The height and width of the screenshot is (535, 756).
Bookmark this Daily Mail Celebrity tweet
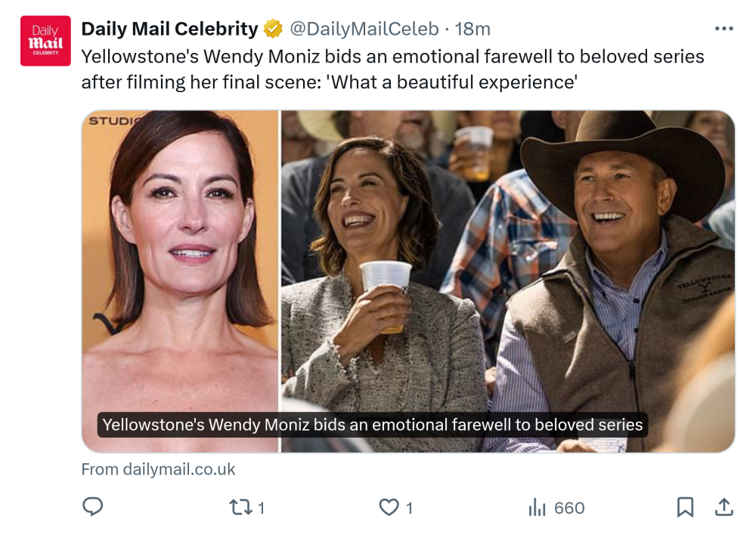(685, 507)
